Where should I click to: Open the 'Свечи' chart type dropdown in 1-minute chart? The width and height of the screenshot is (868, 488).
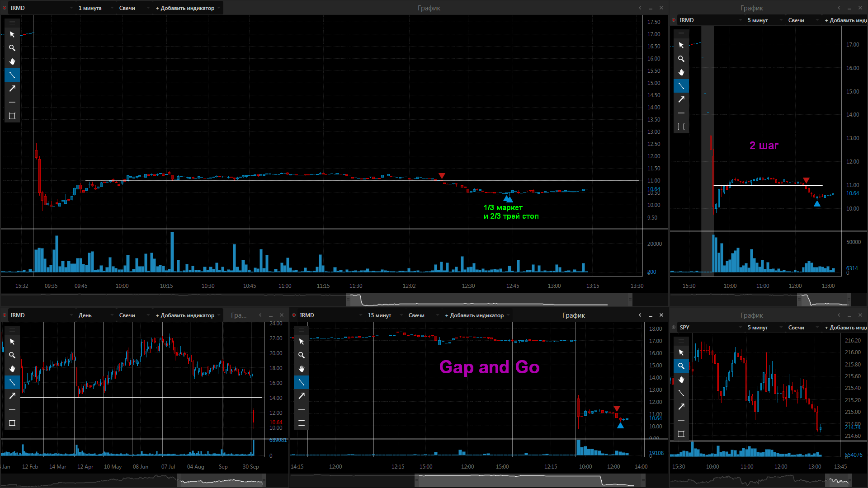coord(134,8)
